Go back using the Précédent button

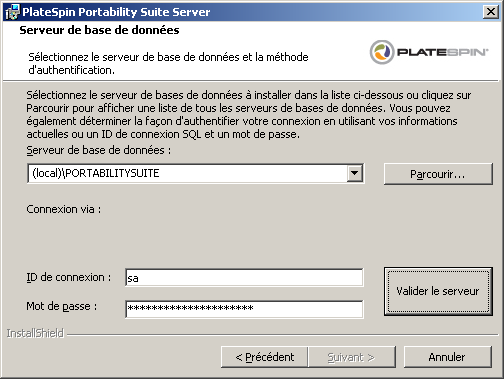point(264,357)
